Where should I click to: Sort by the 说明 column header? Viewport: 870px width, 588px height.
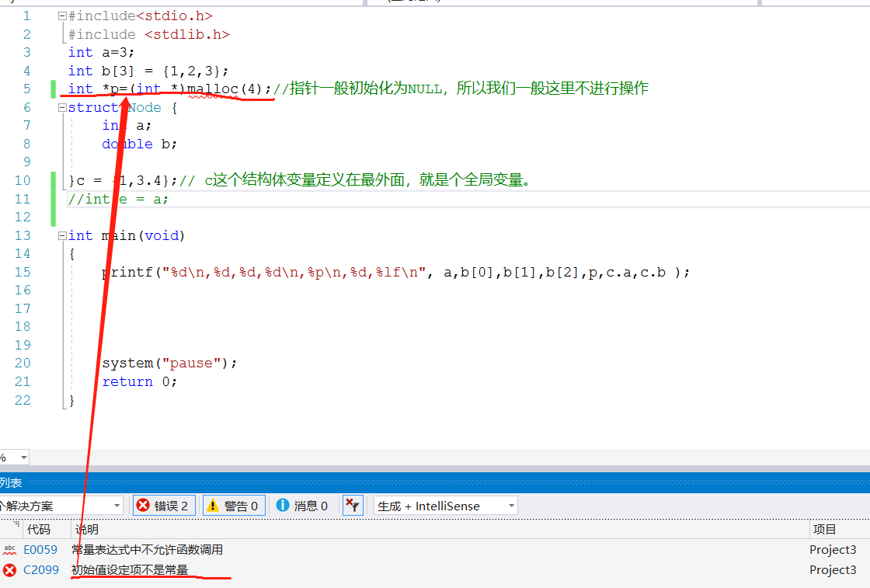[87, 530]
